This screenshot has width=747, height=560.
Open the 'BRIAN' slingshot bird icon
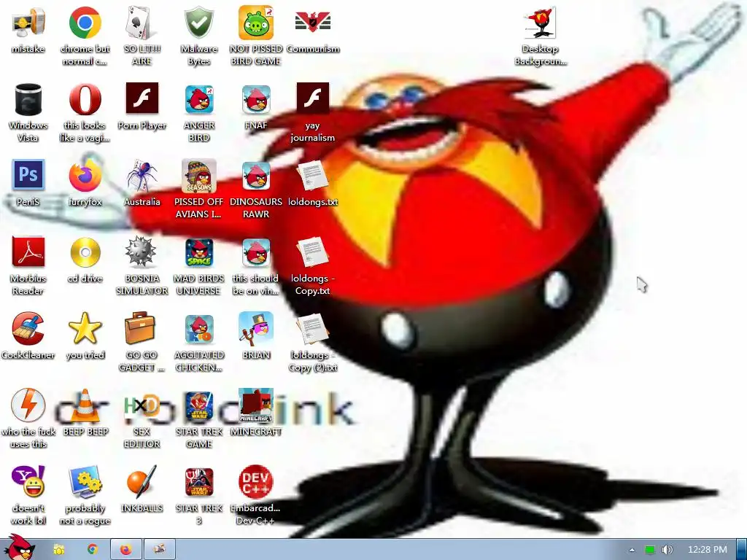(256, 328)
